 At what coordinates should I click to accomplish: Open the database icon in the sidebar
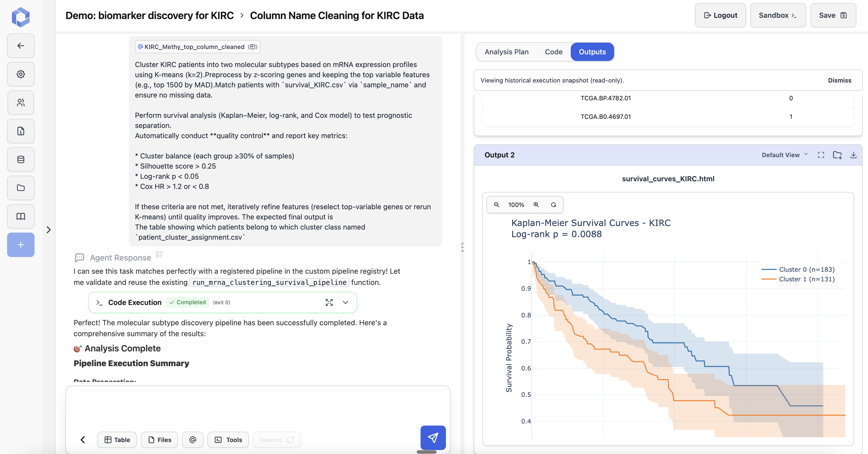click(21, 159)
